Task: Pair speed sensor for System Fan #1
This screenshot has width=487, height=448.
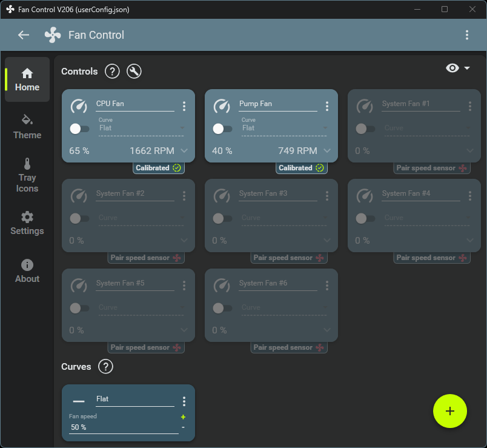Action: [432, 168]
